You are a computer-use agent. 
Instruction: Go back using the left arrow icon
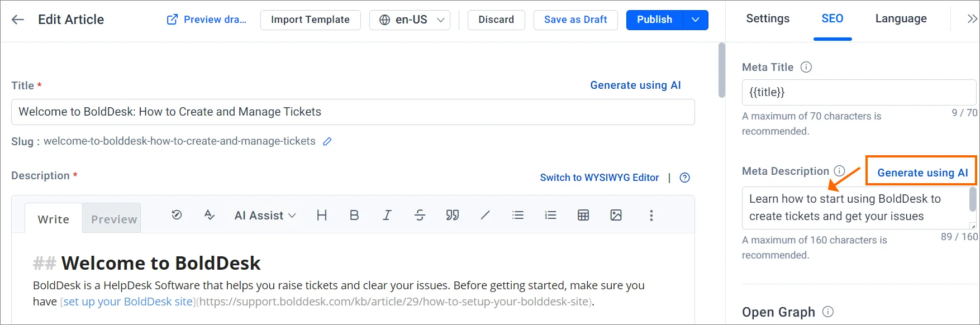click(18, 20)
